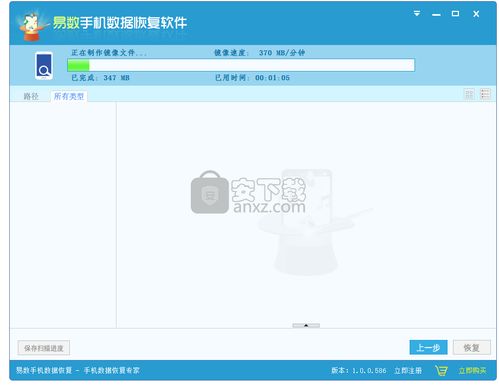499x386 pixels.
Task: Click the 保存扫描进度 button
Action: pyautogui.click(x=44, y=348)
